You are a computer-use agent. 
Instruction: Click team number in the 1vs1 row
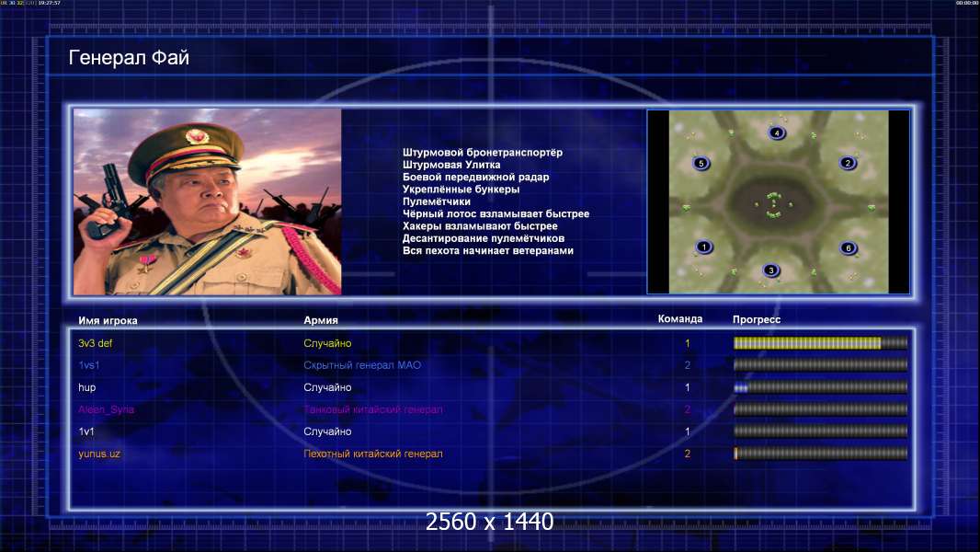coord(688,365)
